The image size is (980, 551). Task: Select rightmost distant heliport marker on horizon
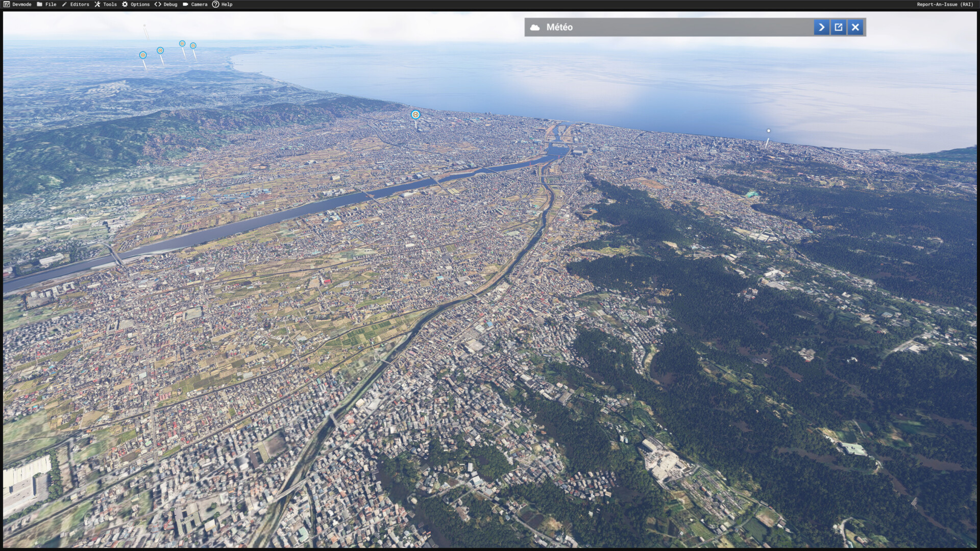193,45
